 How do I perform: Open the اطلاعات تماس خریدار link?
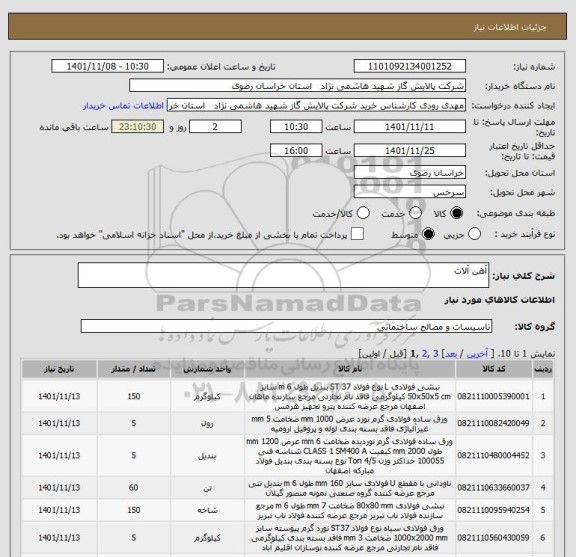pos(123,106)
